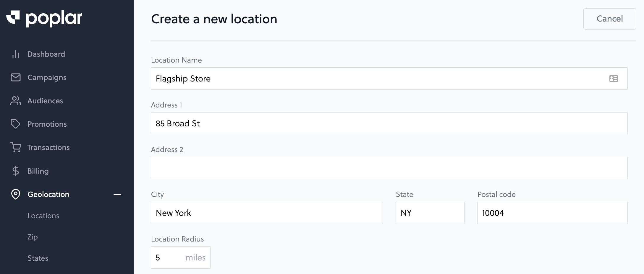Click the Geolocation map pin icon

pyautogui.click(x=16, y=194)
